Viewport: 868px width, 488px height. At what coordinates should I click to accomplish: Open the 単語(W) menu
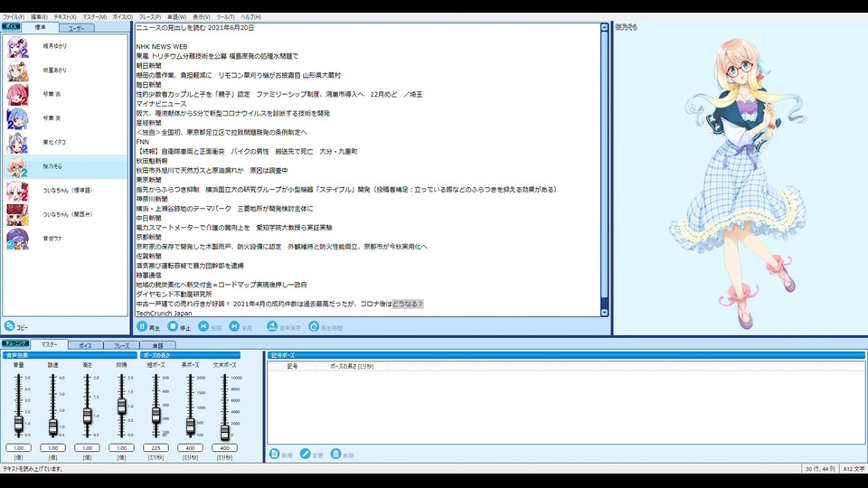coord(176,17)
